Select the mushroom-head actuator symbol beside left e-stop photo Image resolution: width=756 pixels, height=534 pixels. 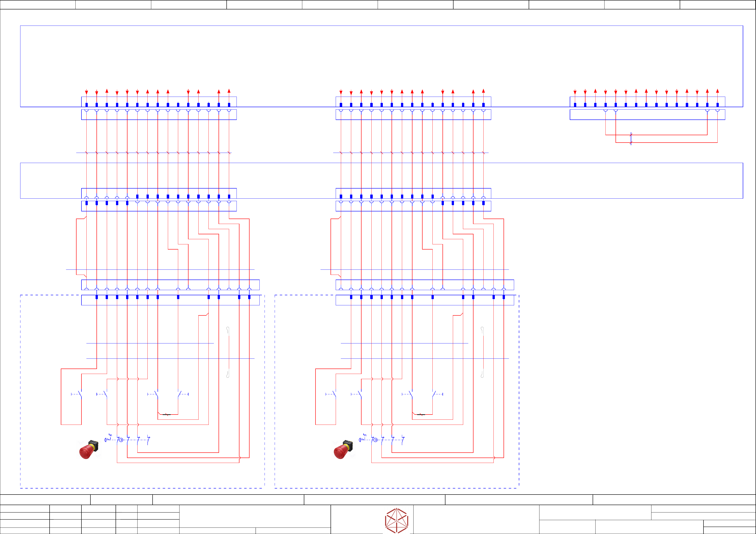coord(106,440)
